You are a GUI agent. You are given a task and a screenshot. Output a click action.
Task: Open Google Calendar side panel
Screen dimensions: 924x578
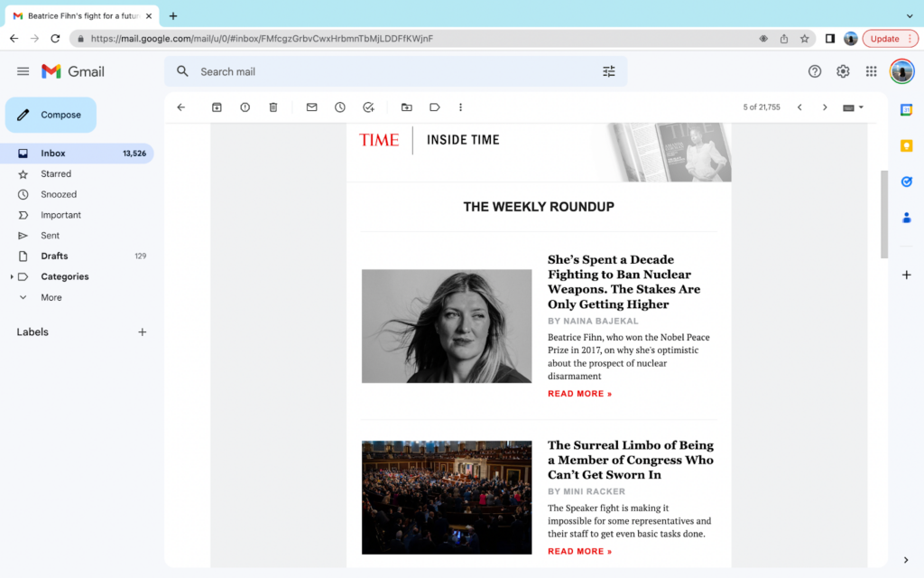(906, 109)
